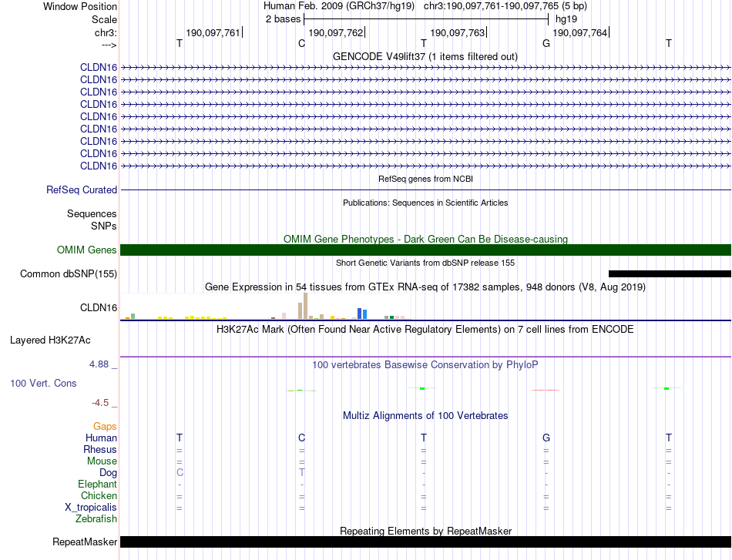Click the Dog row base T
732x560 pixels.
pyautogui.click(x=302, y=473)
